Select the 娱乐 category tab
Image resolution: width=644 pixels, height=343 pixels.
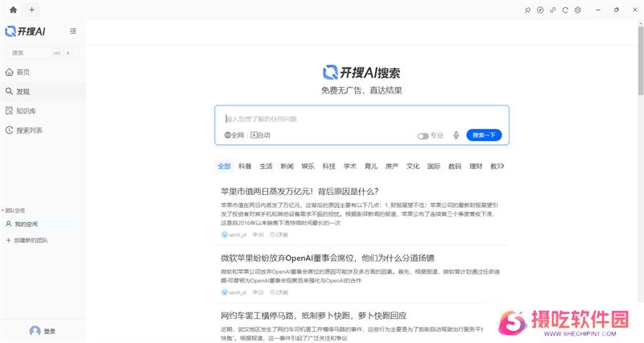pyautogui.click(x=308, y=166)
